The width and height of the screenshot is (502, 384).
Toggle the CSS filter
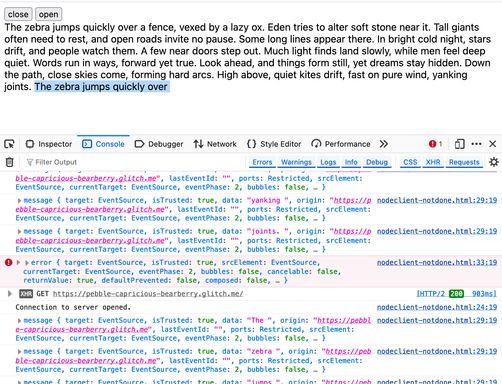410,162
